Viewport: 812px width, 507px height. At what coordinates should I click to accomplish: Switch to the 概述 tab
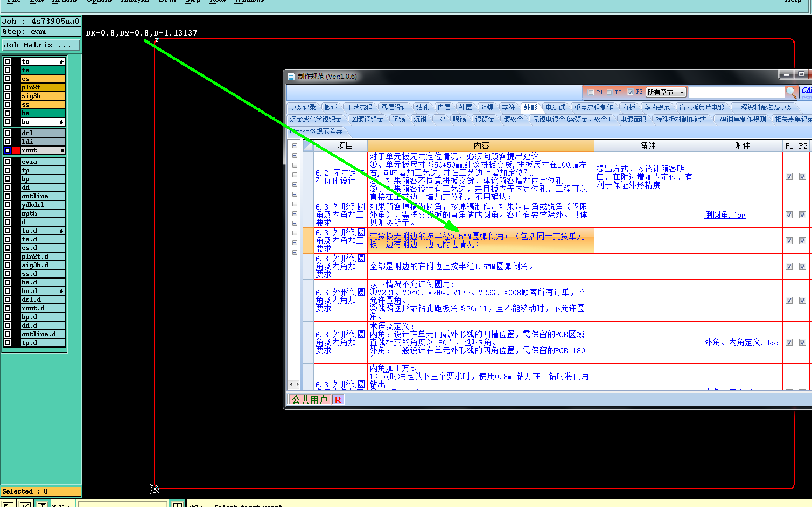pyautogui.click(x=331, y=107)
